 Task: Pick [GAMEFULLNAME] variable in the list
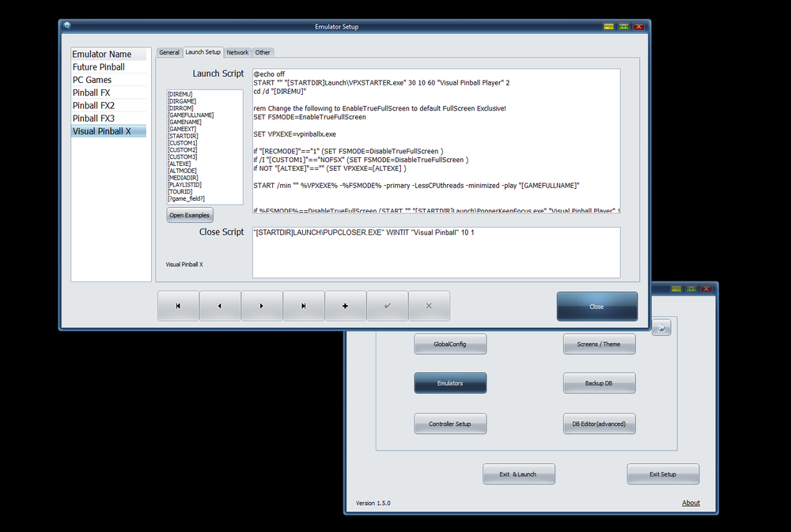click(x=191, y=115)
